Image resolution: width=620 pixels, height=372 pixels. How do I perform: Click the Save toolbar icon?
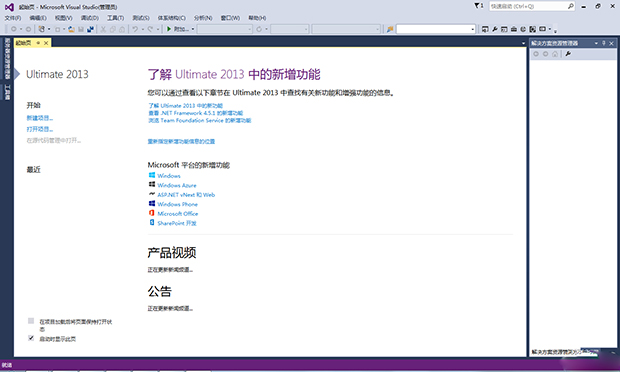click(x=81, y=29)
